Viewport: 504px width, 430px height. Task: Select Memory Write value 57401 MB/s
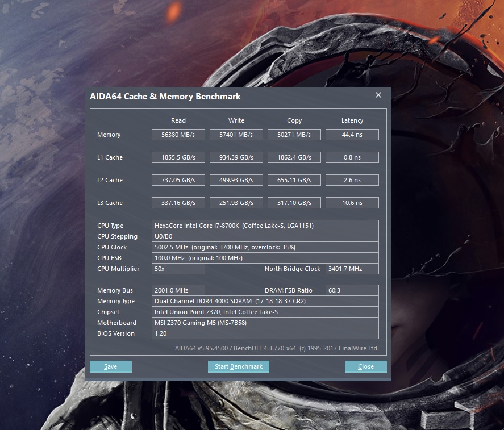(236, 135)
